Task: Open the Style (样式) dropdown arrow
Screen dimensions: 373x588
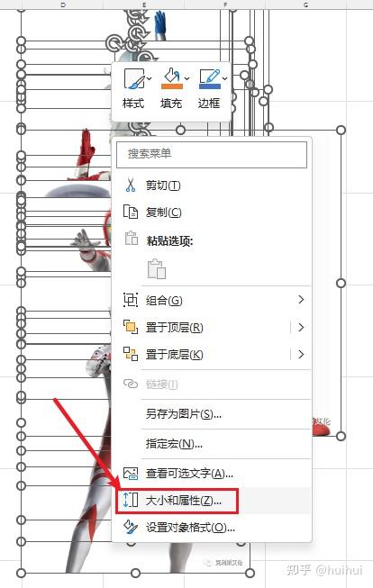Action: (149, 78)
